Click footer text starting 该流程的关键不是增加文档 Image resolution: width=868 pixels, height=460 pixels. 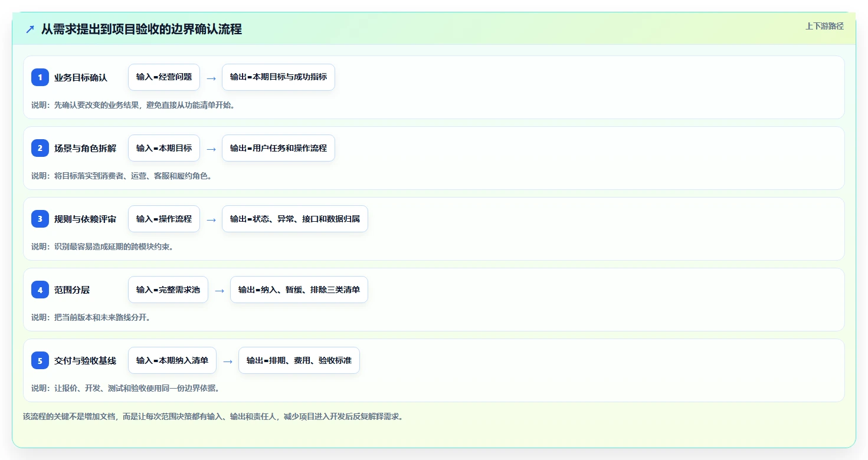tap(213, 416)
